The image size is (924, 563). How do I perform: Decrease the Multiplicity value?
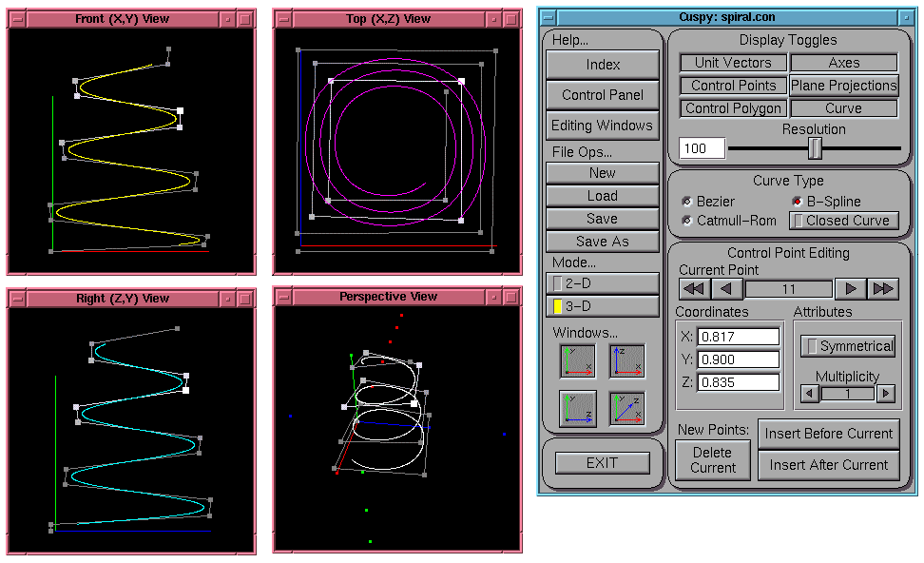809,393
